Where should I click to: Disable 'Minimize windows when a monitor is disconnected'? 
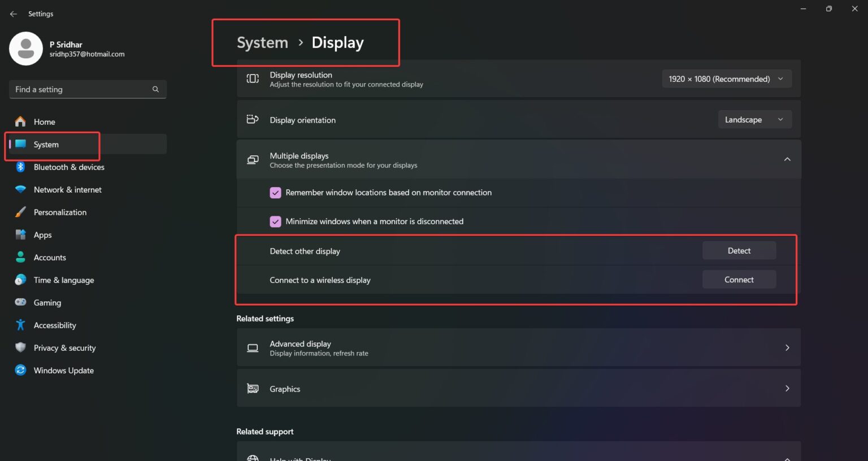pos(275,221)
